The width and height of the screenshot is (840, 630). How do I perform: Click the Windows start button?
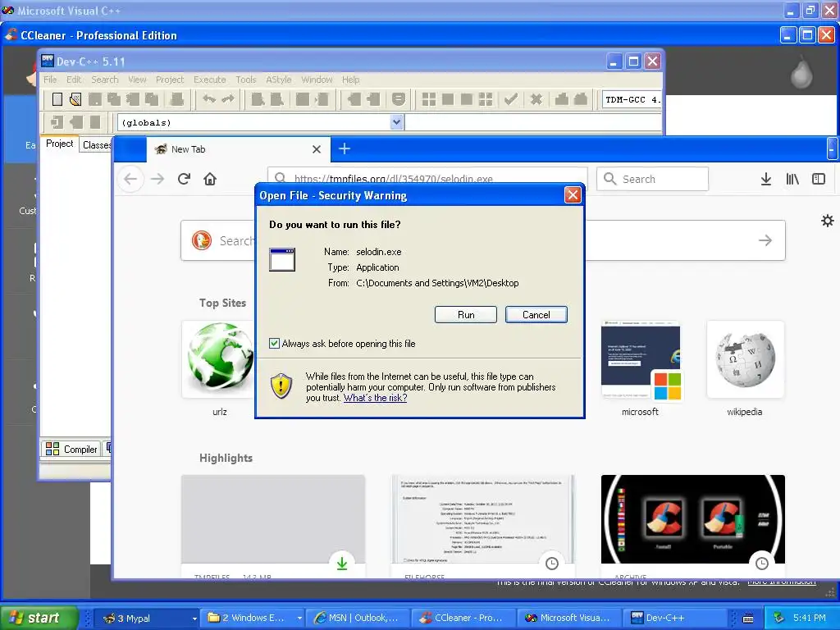point(39,618)
